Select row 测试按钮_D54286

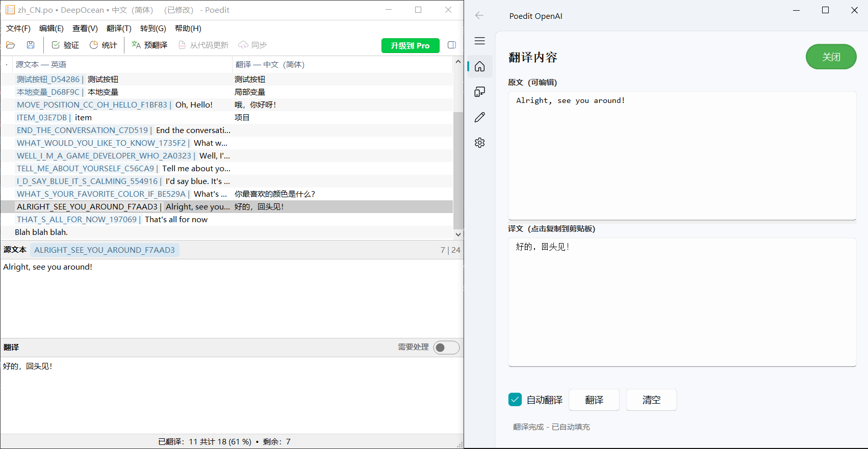[226, 79]
